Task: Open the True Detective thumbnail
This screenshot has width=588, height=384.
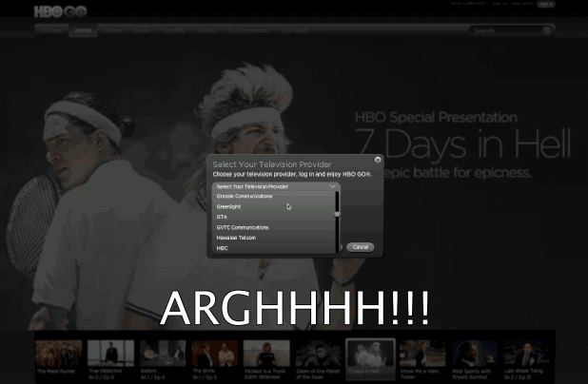Action: coord(109,354)
